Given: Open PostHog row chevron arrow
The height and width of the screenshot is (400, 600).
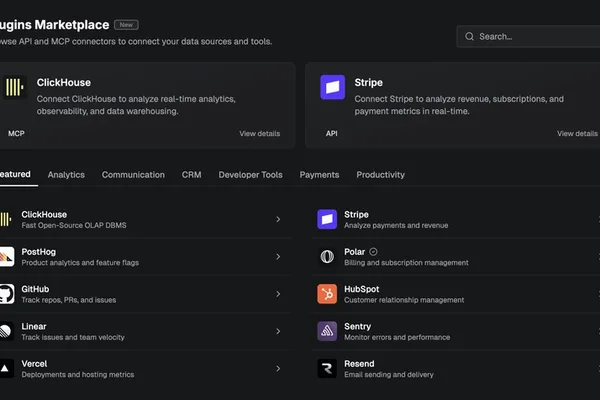Looking at the screenshot, I should coord(278,256).
